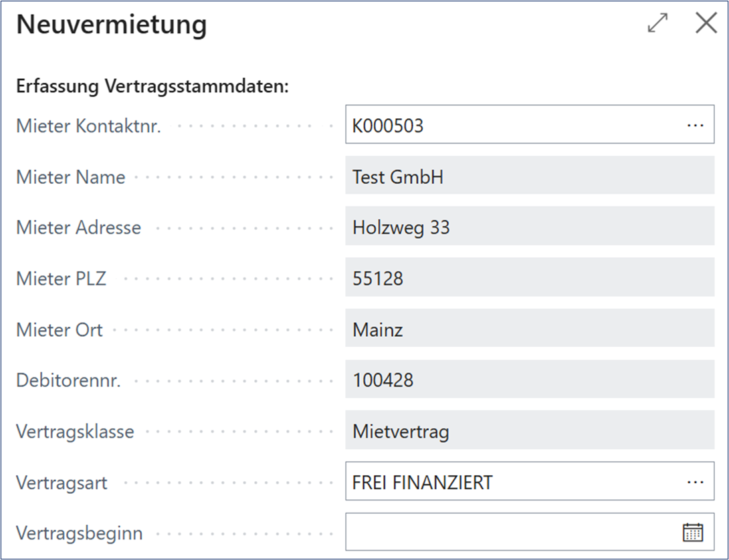Close the Neuvermietung dialog
This screenshot has width=729, height=560.
pos(706,23)
